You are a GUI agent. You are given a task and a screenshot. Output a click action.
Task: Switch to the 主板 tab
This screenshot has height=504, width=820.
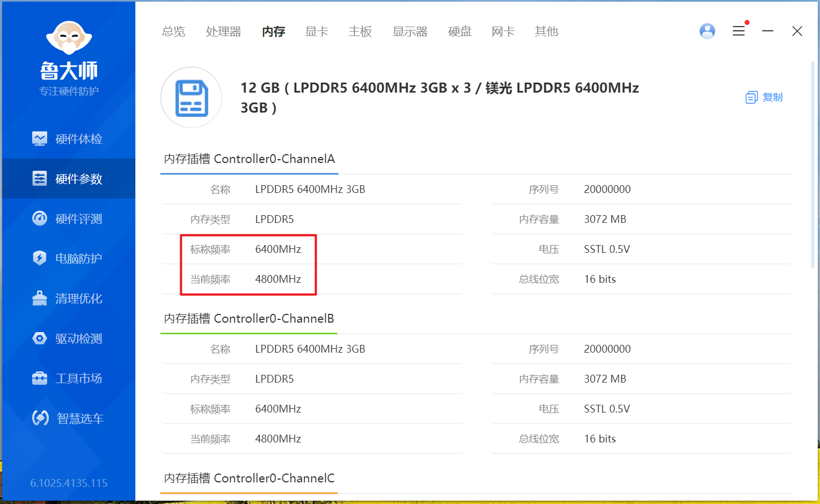point(360,32)
